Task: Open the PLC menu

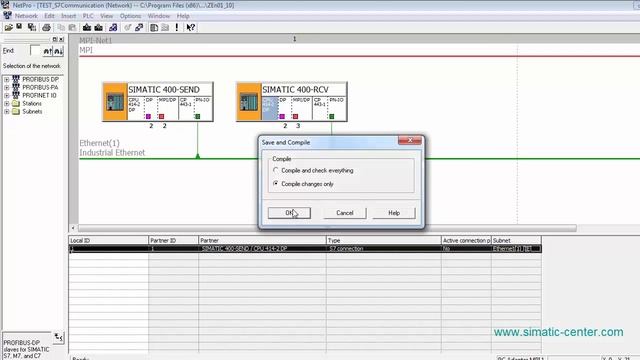Action: point(88,16)
